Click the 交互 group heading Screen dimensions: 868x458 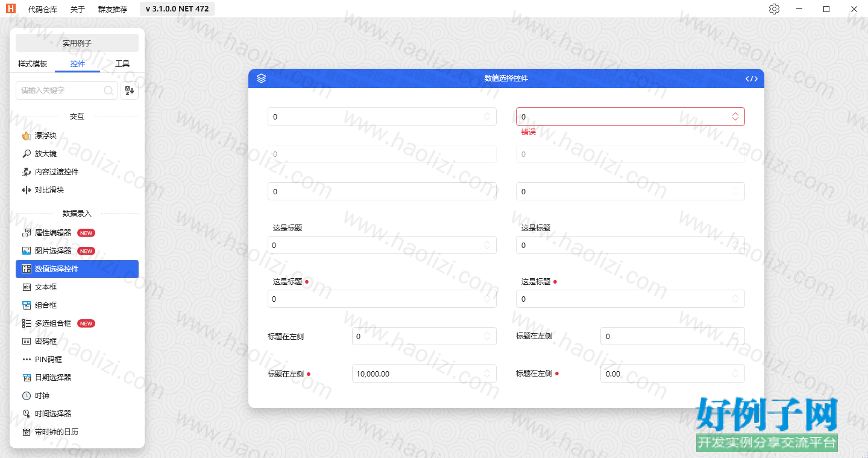click(77, 116)
